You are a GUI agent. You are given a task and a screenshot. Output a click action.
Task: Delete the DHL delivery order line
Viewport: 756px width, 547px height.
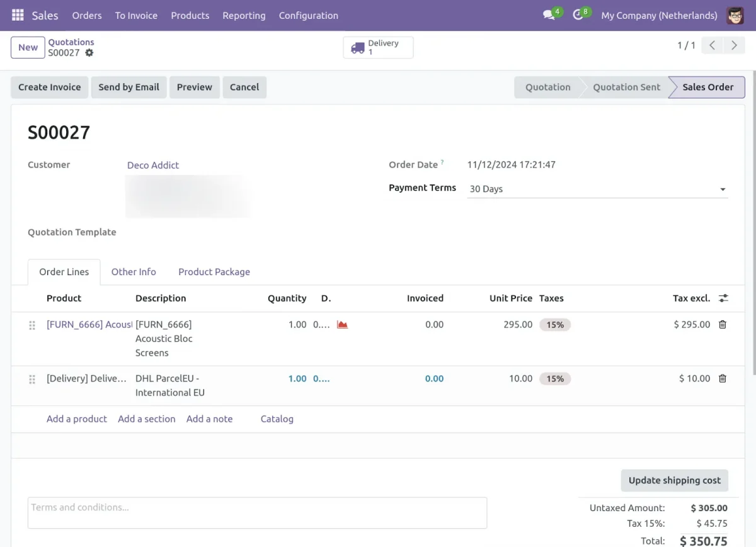(723, 378)
